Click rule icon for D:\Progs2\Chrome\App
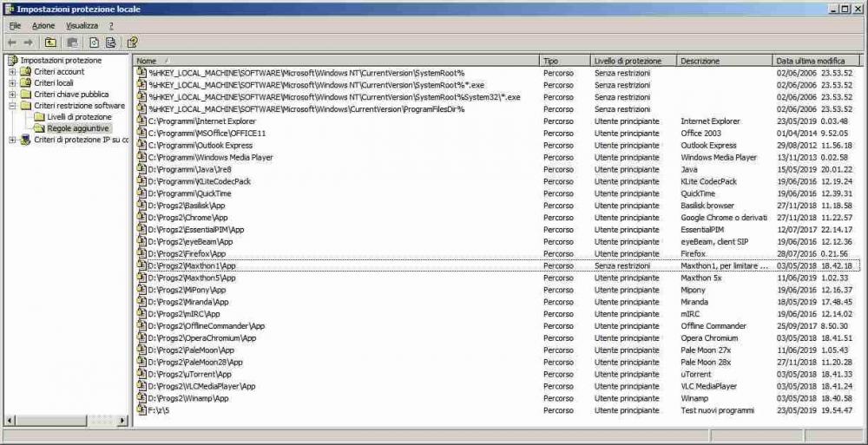Image resolution: width=868 pixels, height=445 pixels. 141,217
